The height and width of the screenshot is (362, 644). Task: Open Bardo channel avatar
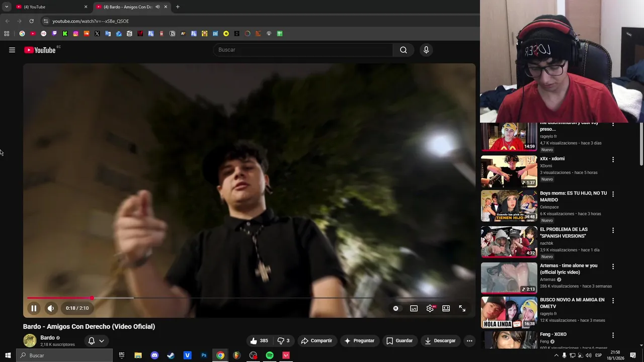30,340
